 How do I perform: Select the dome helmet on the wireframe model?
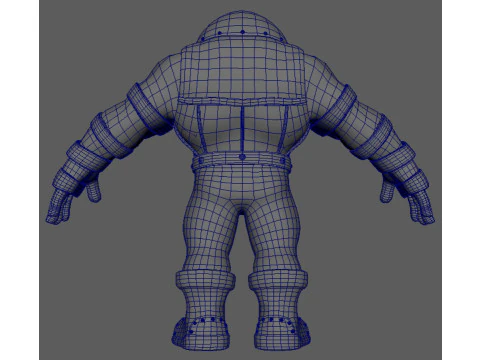click(x=242, y=26)
